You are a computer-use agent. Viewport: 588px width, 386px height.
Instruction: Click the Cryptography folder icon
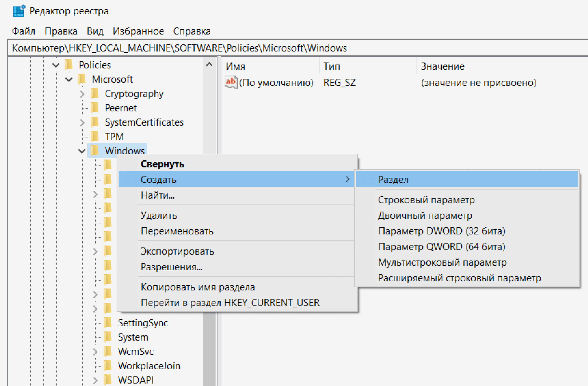pyautogui.click(x=95, y=93)
